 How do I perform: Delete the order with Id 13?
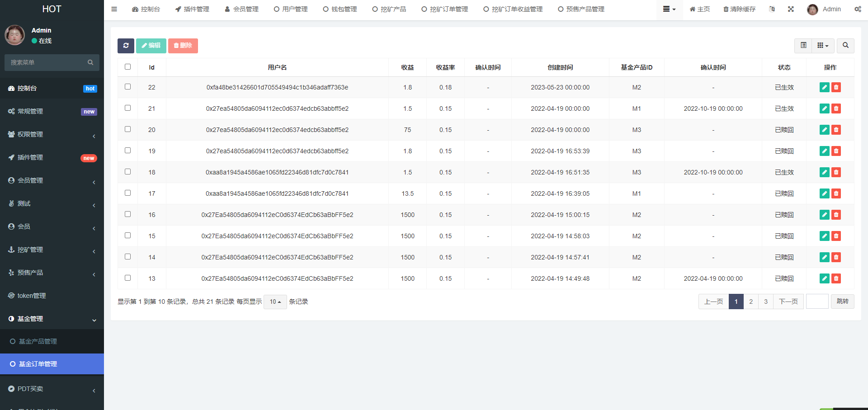[836, 278]
